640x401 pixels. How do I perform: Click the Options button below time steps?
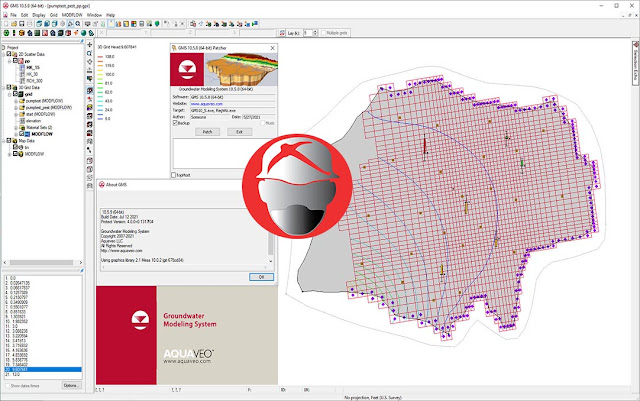pyautogui.click(x=71, y=385)
